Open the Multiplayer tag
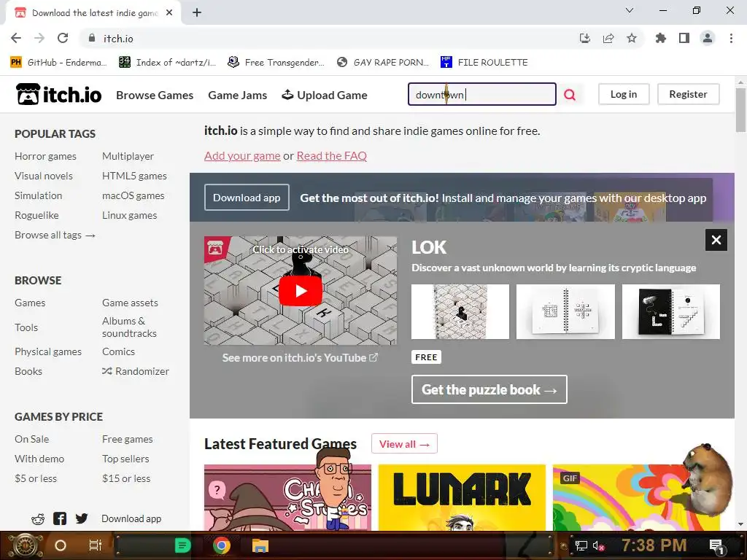 [128, 156]
